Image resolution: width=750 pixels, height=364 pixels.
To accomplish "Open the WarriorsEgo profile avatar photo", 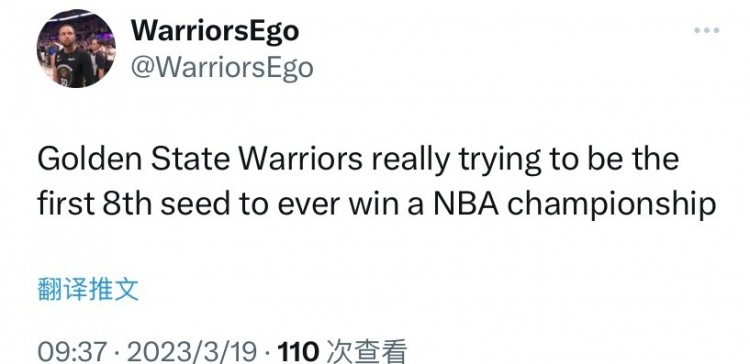I will (76, 48).
